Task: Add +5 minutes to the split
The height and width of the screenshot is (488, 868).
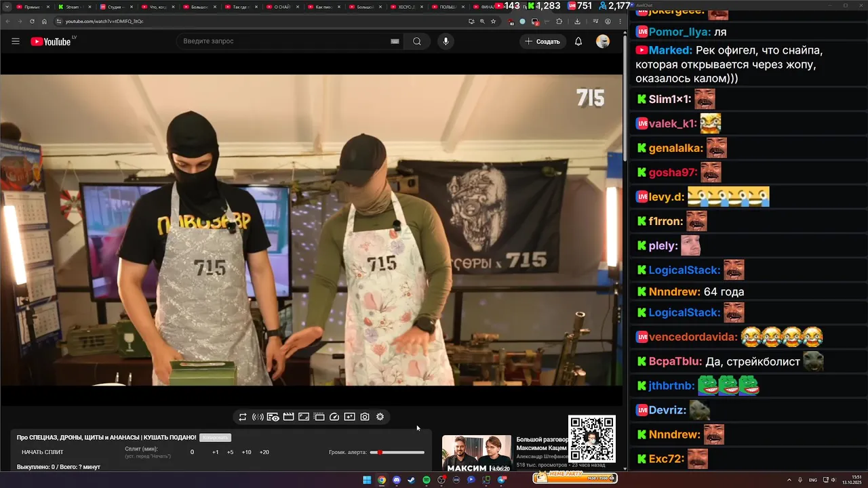Action: [230, 452]
